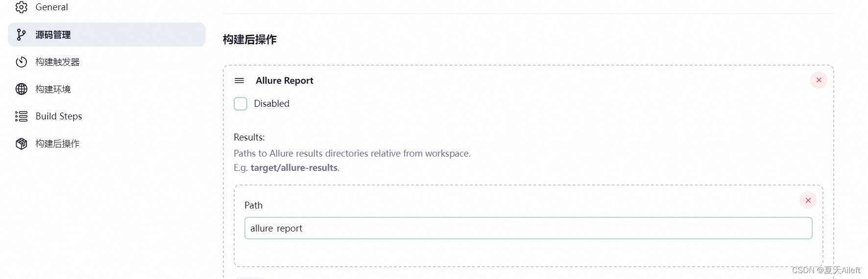Image resolution: width=868 pixels, height=279 pixels.
Task: Click the General gear icon
Action: (21, 7)
